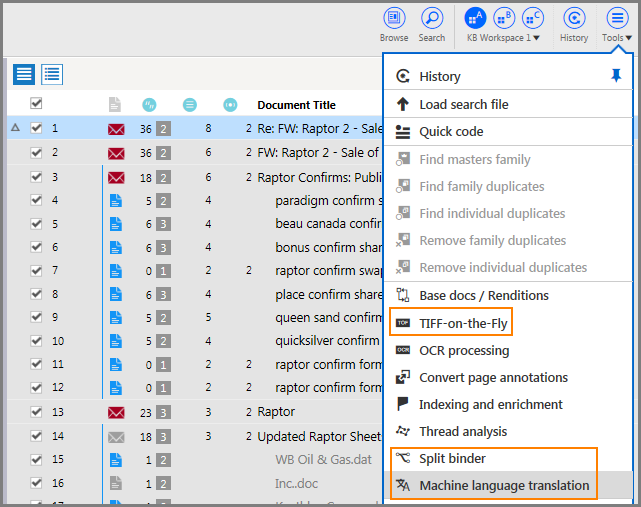Open History from the top toolbar

[574, 18]
